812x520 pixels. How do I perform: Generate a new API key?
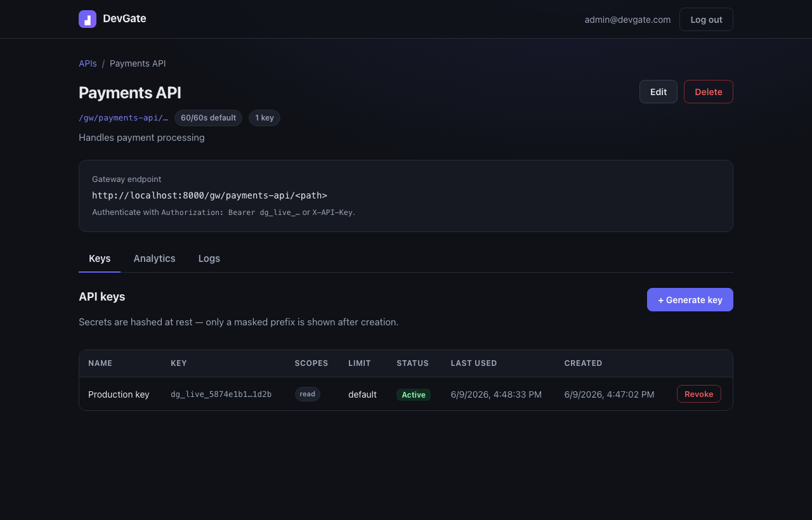coord(690,300)
